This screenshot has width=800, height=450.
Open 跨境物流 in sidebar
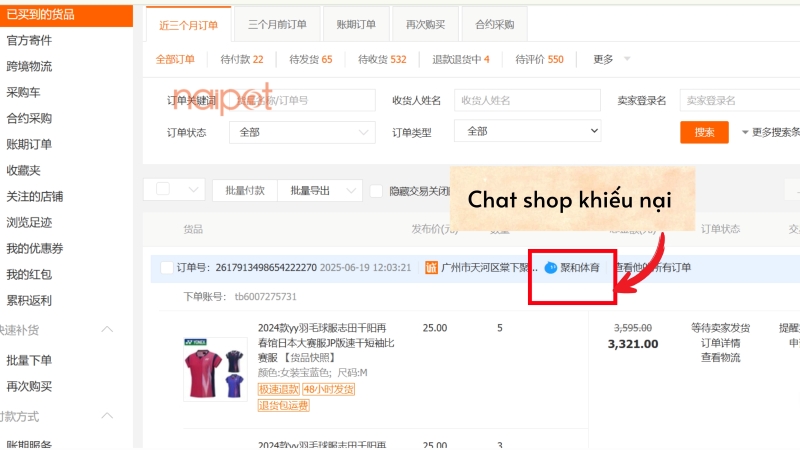point(29,66)
